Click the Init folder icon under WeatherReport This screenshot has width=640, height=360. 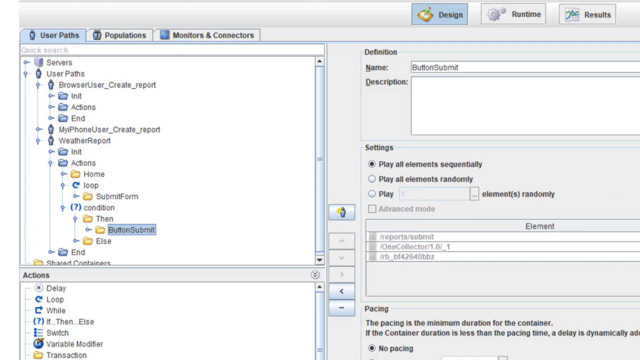pyautogui.click(x=63, y=151)
